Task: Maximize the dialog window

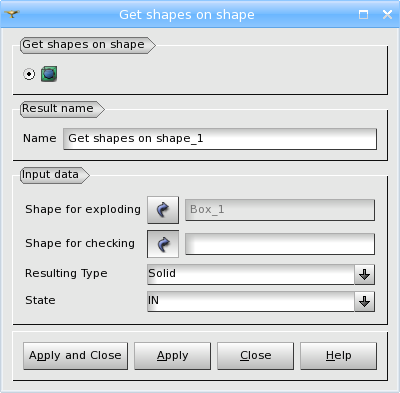Action: pyautogui.click(x=363, y=14)
